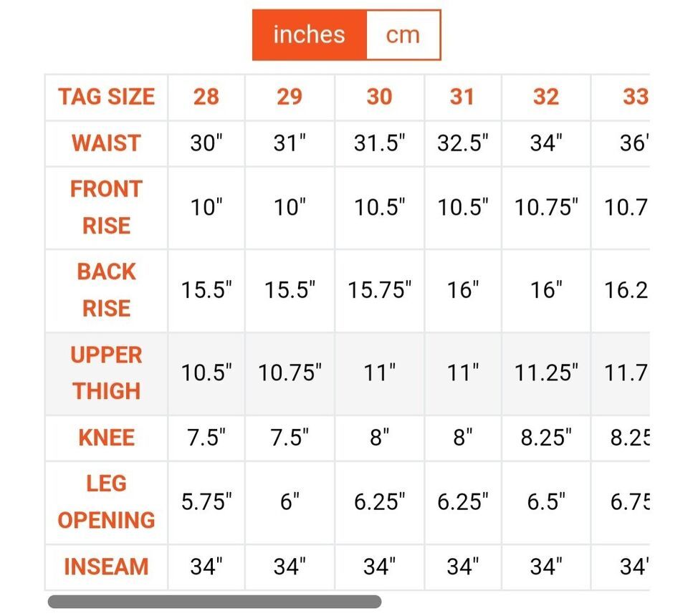This screenshot has width=688, height=616.
Task: Select the tag size 31 column header
Action: (462, 97)
